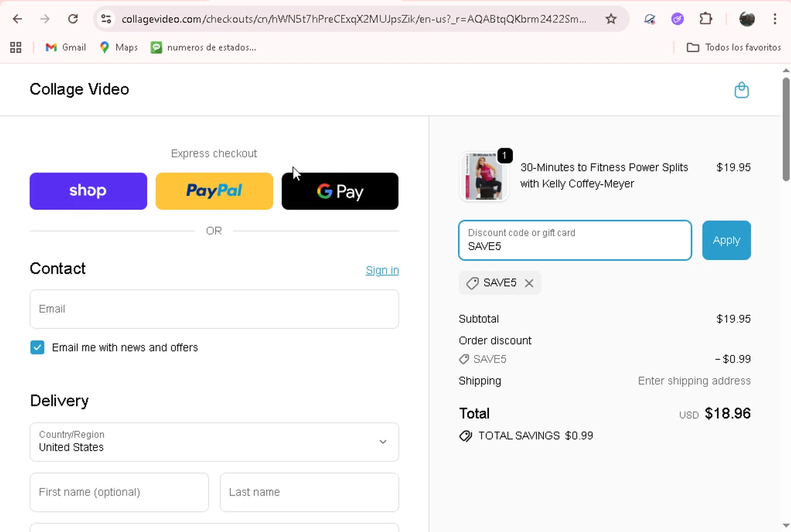The image size is (791, 532).
Task: Click the Contact section heading
Action: [57, 268]
